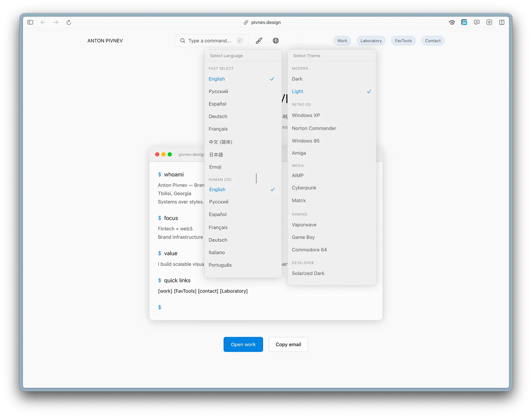This screenshot has width=532, height=417.
Task: Click the [FavTools] terminal quick link
Action: [186, 291]
